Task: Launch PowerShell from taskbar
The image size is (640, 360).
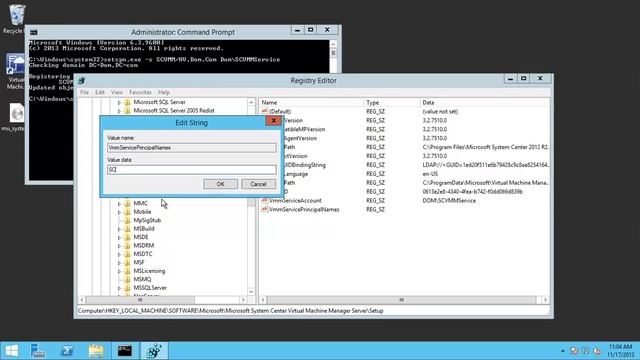Action: pos(67,351)
